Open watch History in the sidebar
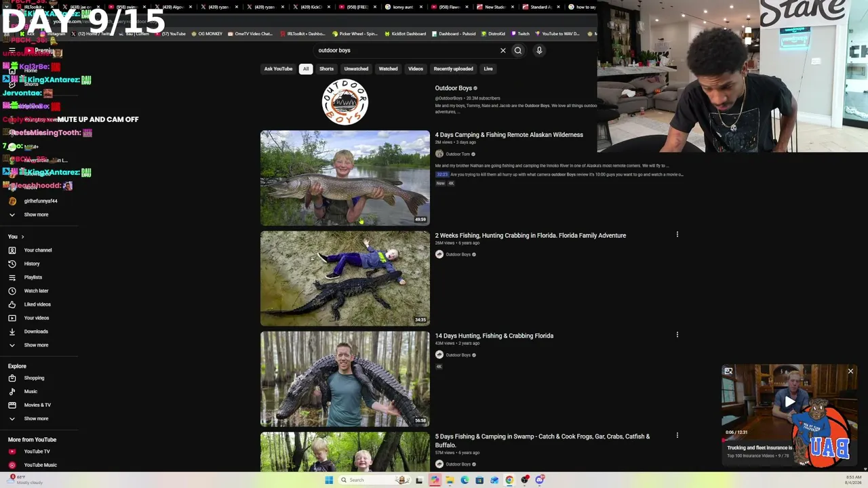The height and width of the screenshot is (488, 868). coord(31,264)
